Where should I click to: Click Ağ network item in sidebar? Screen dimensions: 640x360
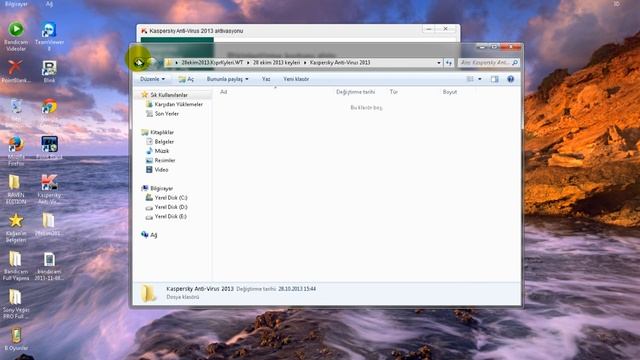pos(149,235)
